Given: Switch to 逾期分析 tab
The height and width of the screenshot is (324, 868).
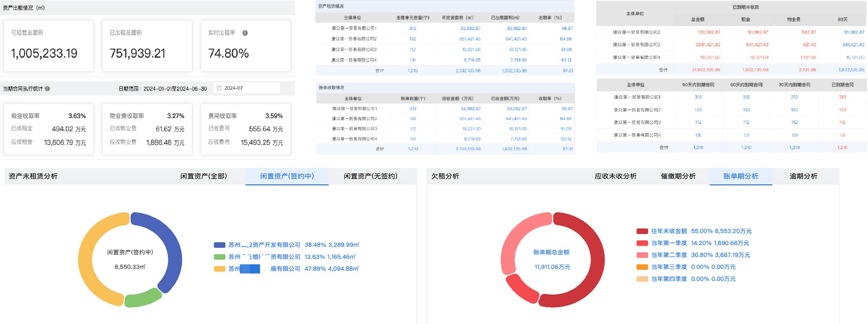Looking at the screenshot, I should (803, 176).
